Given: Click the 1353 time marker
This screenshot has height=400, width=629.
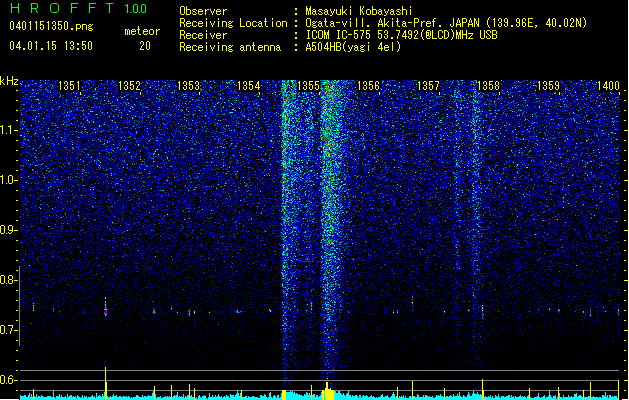Looking at the screenshot, I should pos(189,85).
